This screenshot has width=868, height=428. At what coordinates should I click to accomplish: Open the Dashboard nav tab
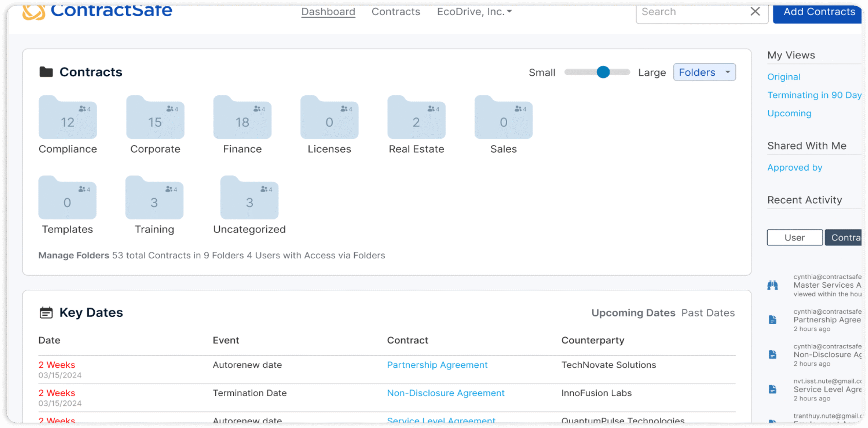[328, 12]
